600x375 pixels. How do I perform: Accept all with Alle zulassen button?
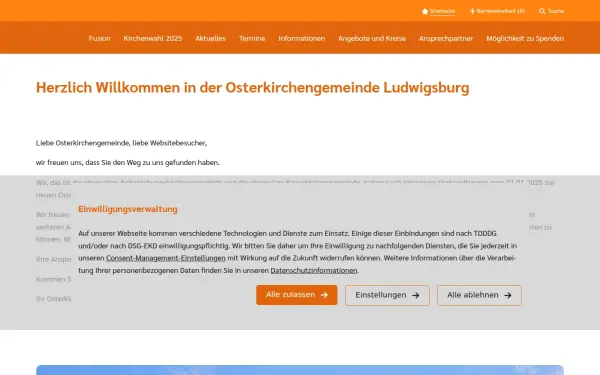[x=297, y=295]
